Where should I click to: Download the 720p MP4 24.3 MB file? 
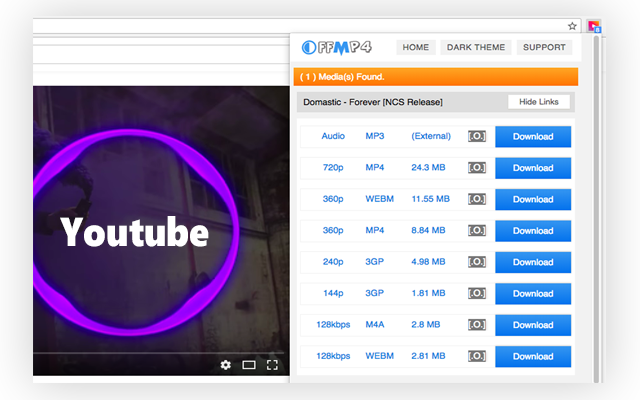[x=533, y=168]
